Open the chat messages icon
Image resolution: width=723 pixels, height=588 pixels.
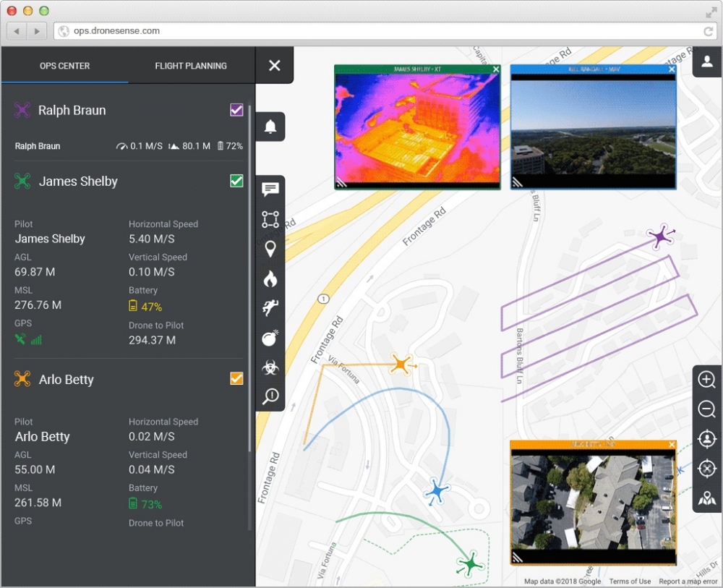pyautogui.click(x=270, y=190)
